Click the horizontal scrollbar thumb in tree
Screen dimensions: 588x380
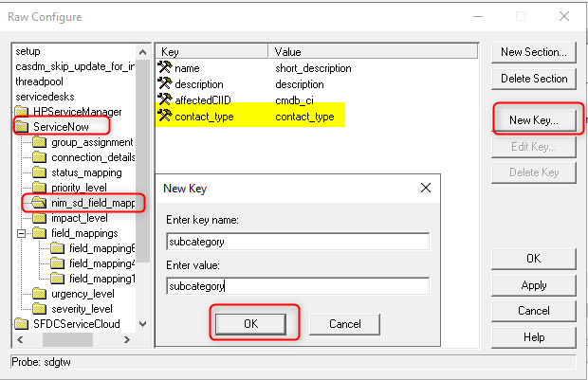pyautogui.click(x=67, y=339)
